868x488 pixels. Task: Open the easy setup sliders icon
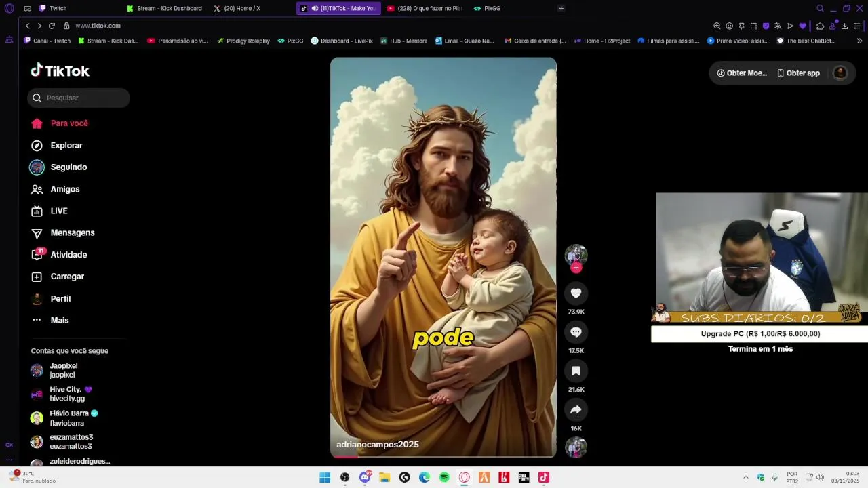(x=856, y=26)
